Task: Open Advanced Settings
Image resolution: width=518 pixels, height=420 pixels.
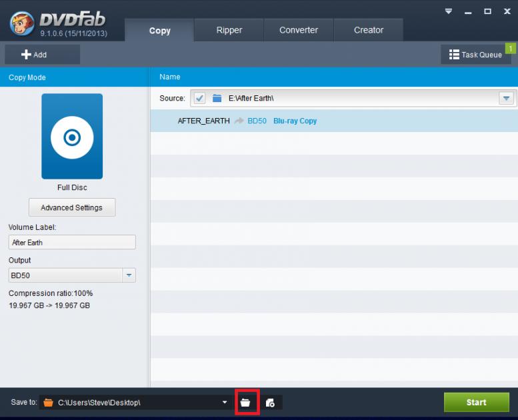Action: pos(72,207)
